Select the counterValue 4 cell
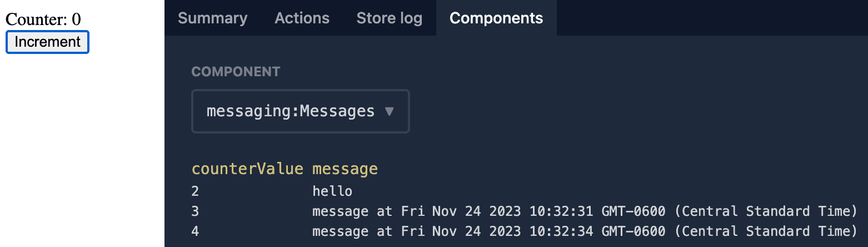Screen dimensions: 868x247 tap(195, 231)
